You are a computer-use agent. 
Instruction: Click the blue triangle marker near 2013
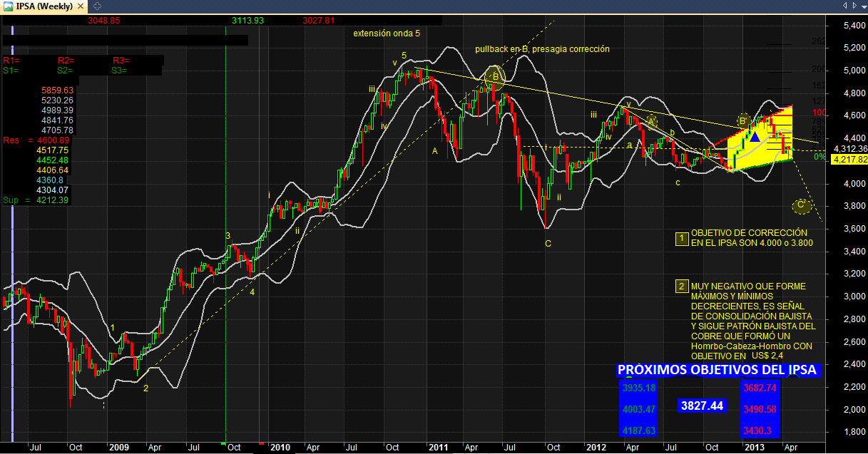755,135
